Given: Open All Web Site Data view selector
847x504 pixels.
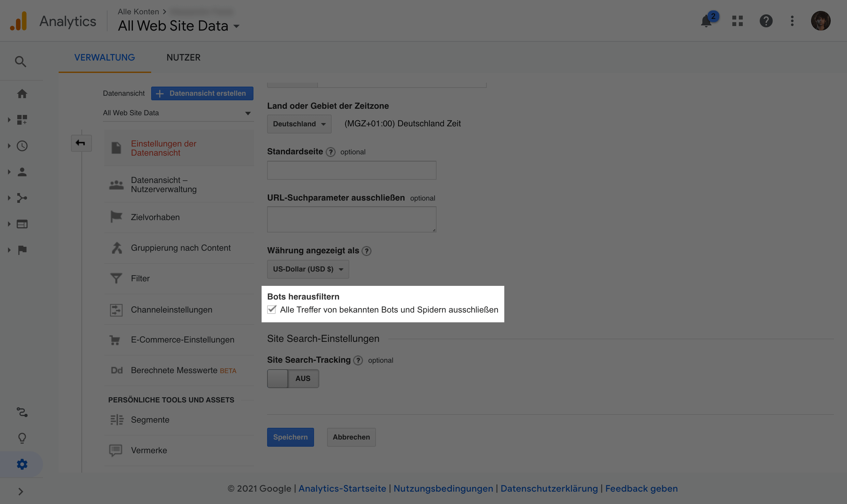Looking at the screenshot, I should 177,113.
